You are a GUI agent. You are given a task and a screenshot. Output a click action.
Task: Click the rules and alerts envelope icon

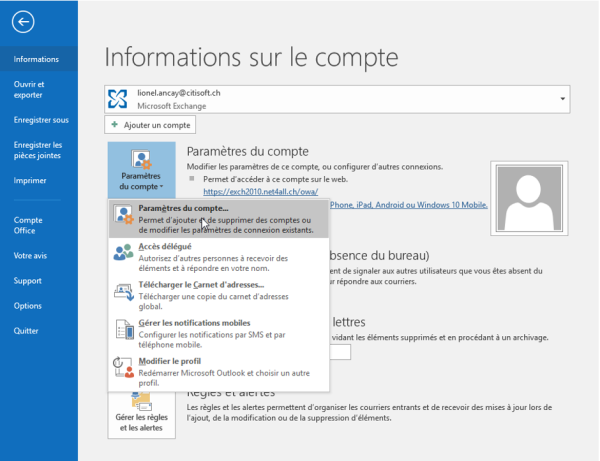(141, 401)
